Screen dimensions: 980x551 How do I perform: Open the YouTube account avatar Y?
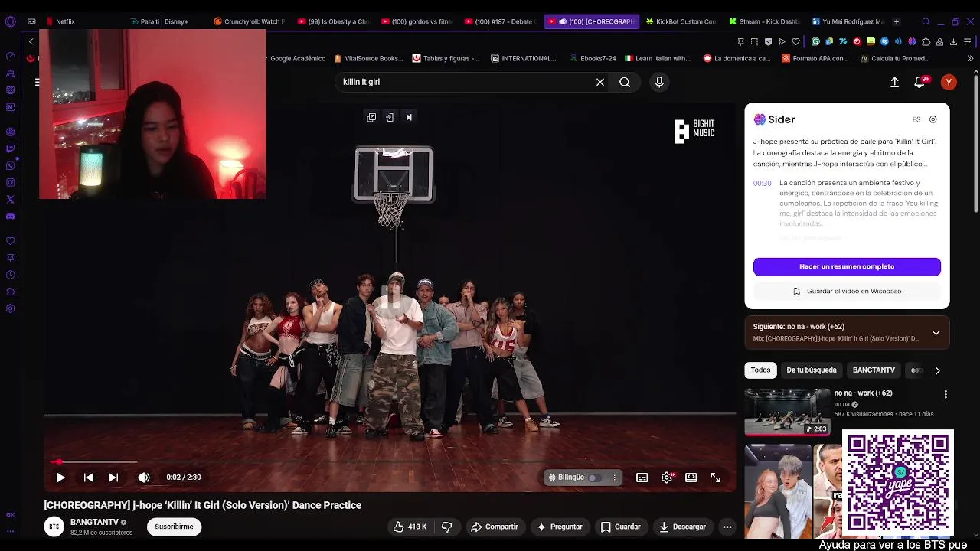point(949,82)
